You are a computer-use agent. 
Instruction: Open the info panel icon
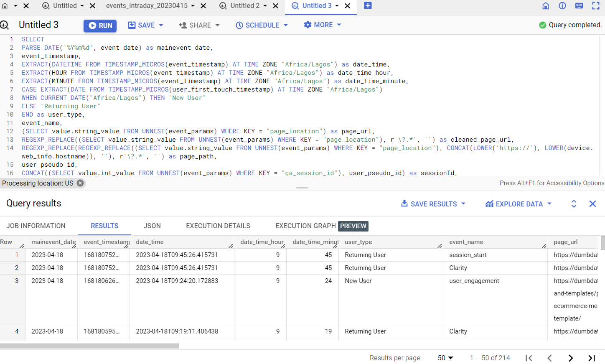click(x=562, y=6)
